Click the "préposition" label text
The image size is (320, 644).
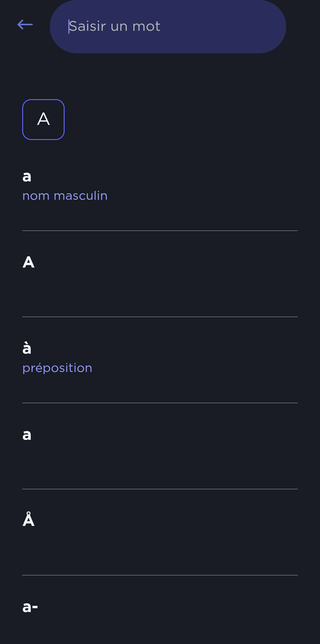click(57, 368)
